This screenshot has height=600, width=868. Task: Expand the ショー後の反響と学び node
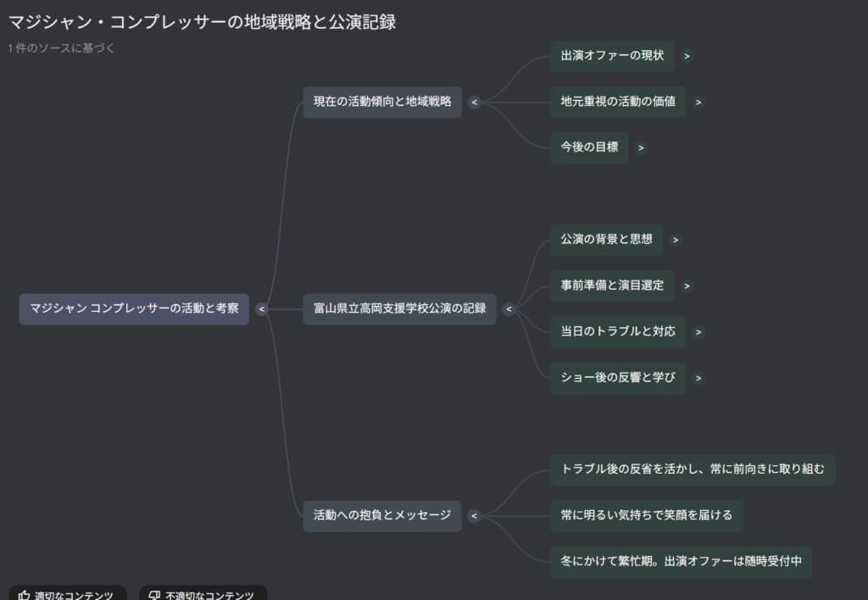[697, 377]
